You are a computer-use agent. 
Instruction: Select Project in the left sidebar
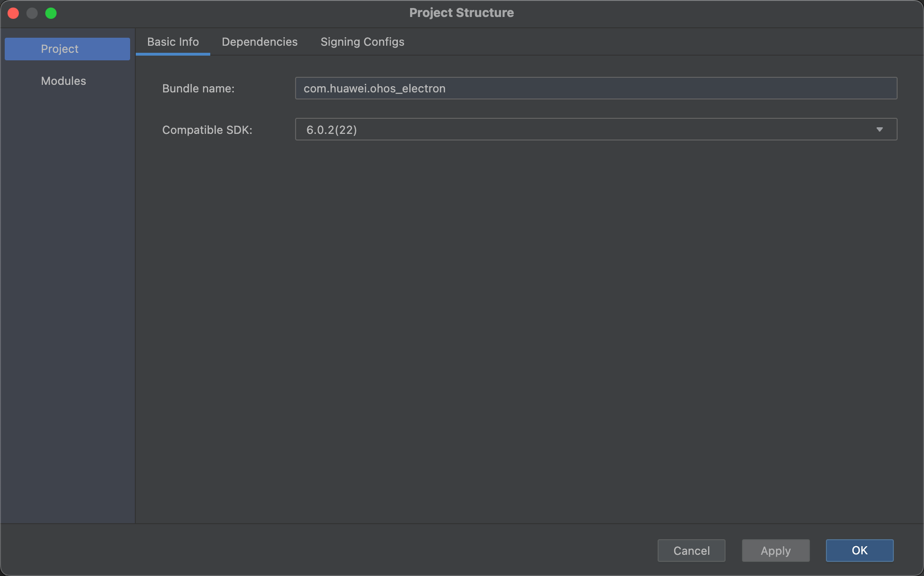(67, 49)
